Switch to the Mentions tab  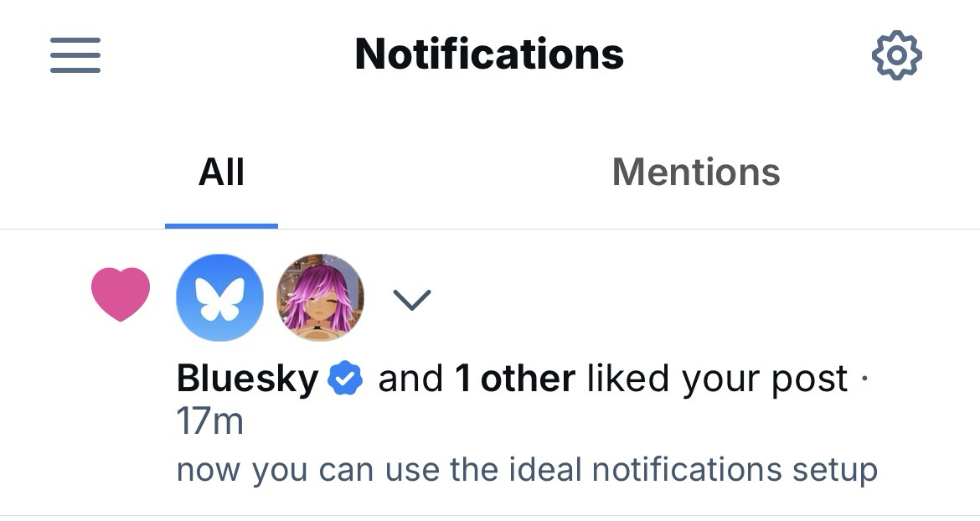[x=696, y=173]
